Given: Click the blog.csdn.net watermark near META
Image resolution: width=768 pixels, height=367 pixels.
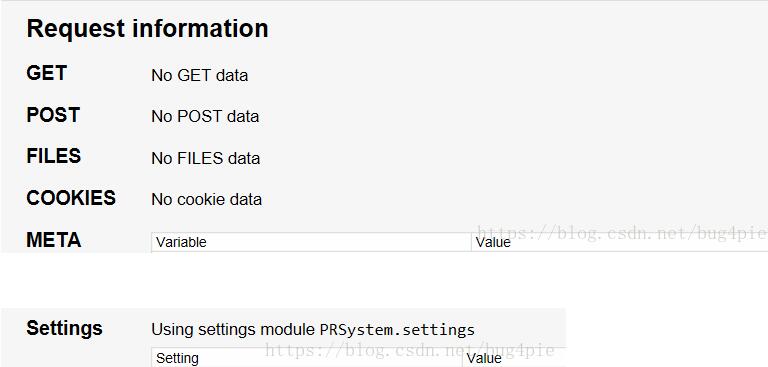Looking at the screenshot, I should click(x=623, y=233).
